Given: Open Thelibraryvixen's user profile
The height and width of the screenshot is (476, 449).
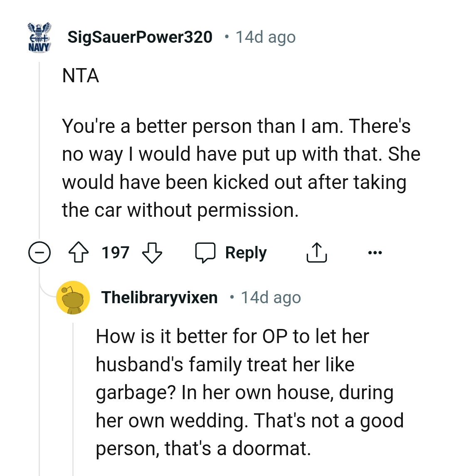Looking at the screenshot, I should click(159, 297).
